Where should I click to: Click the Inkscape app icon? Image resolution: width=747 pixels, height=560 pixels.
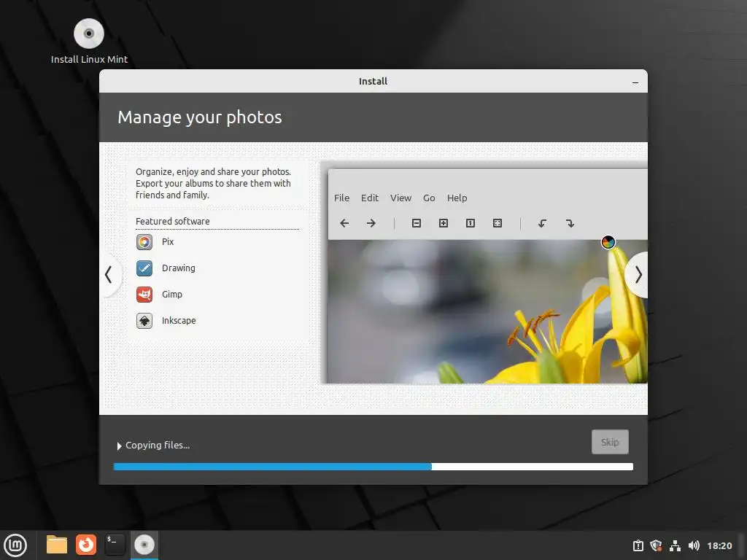144,321
